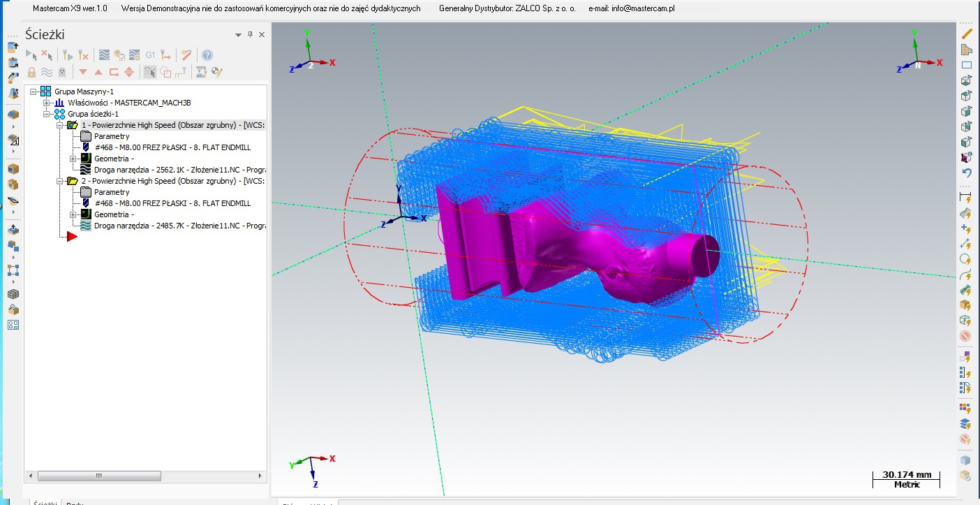Viewport: 980px width, 505px height.
Task: Collapse Grupa ścieżki-1 node
Action: [47, 114]
